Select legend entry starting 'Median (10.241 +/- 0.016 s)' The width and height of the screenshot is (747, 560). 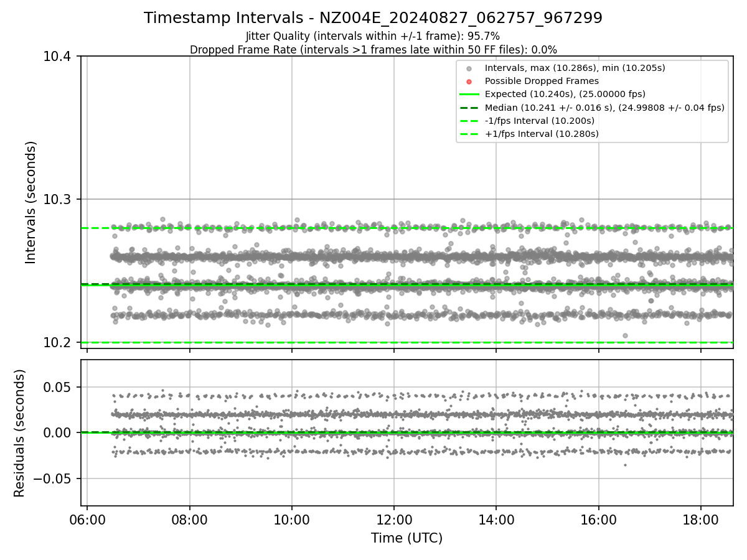click(x=604, y=107)
